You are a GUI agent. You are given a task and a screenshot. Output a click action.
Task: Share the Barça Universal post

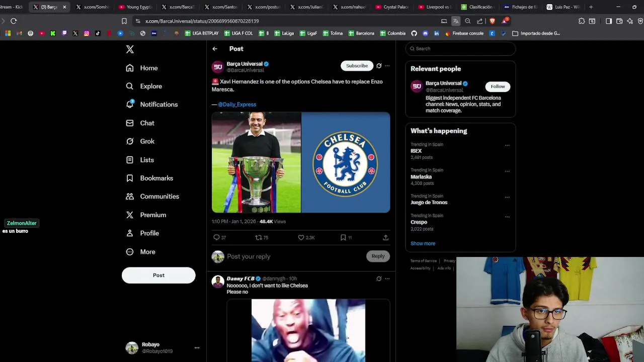click(385, 237)
